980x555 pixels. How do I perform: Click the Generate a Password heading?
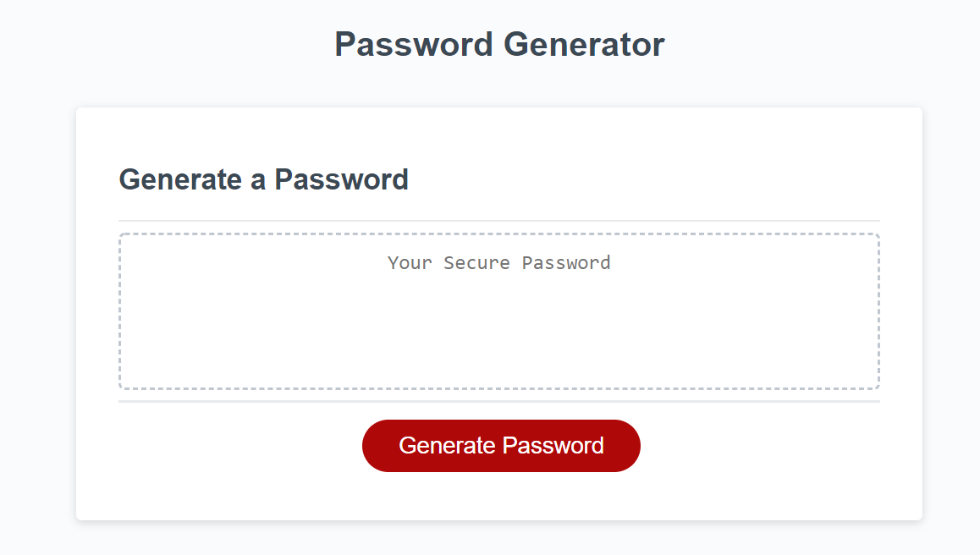coord(263,179)
